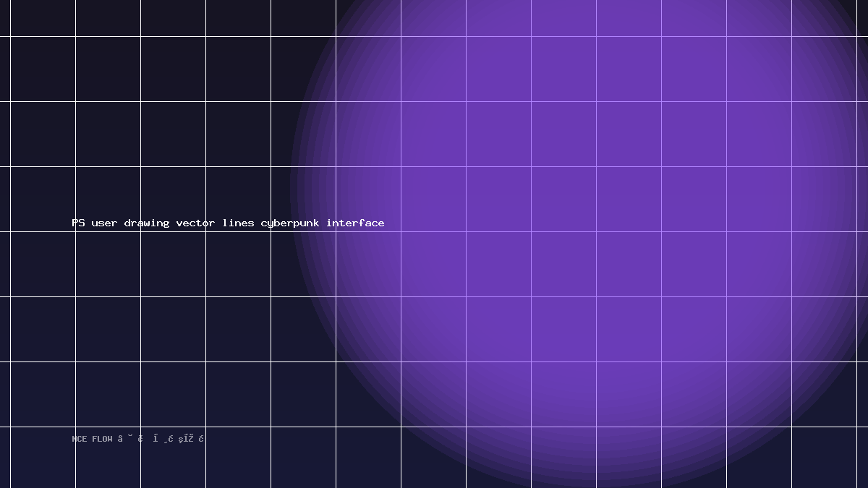This screenshot has width=868, height=488.
Task: Select the word "drawing" in the text line
Action: tap(147, 223)
